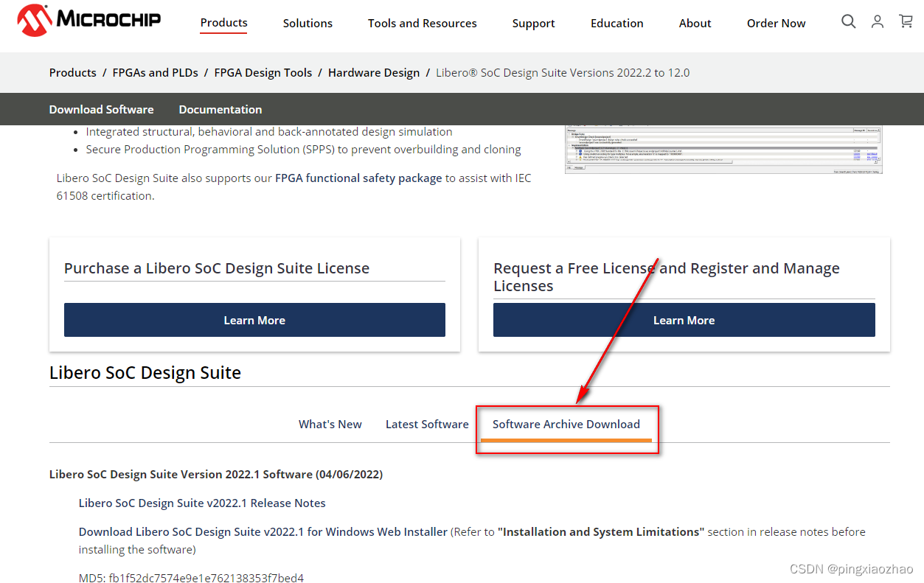Open the Tools and Resources menu

pyautogui.click(x=423, y=24)
